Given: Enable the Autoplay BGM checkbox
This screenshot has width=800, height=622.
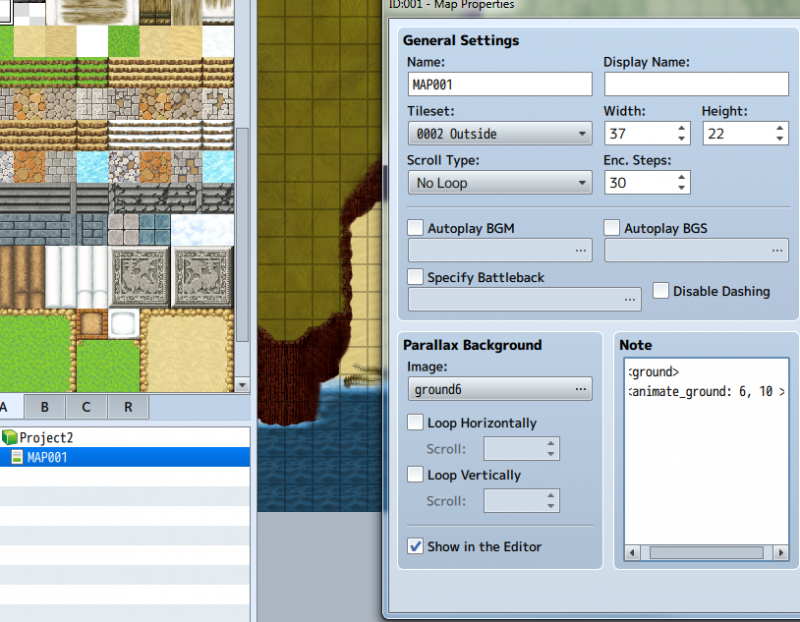Looking at the screenshot, I should 415,228.
